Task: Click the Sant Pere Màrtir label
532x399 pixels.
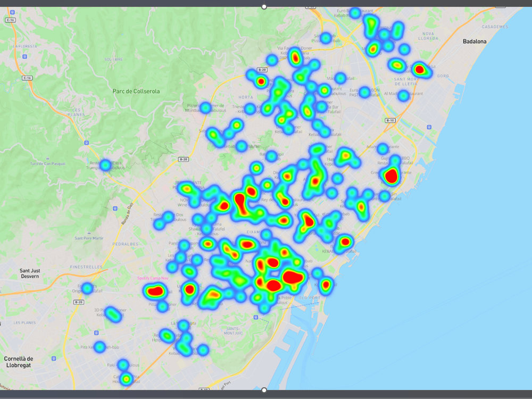Action: coord(89,238)
